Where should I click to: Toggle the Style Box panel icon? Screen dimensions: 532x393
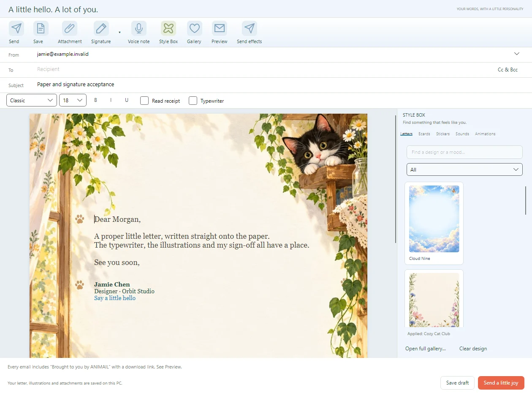pos(168,28)
